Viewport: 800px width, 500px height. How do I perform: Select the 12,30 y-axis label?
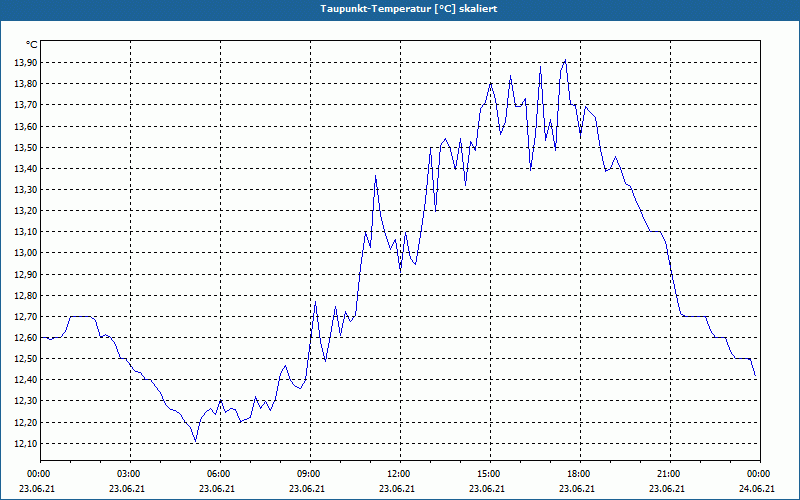(x=26, y=401)
